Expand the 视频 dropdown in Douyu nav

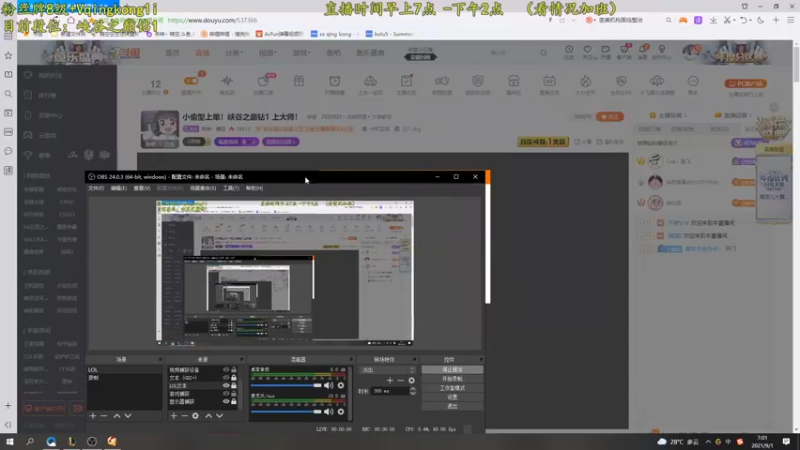tap(267, 53)
